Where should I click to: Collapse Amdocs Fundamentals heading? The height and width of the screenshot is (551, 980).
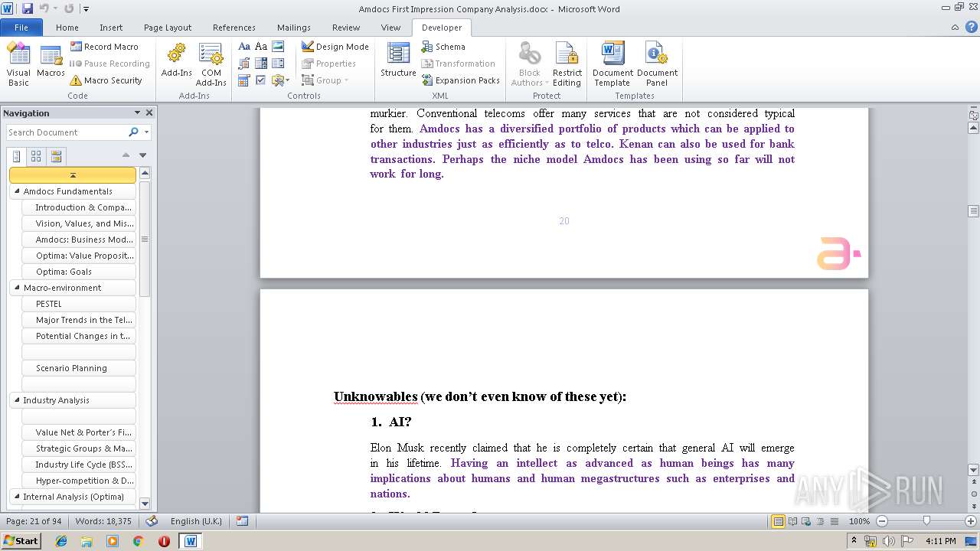click(x=17, y=191)
